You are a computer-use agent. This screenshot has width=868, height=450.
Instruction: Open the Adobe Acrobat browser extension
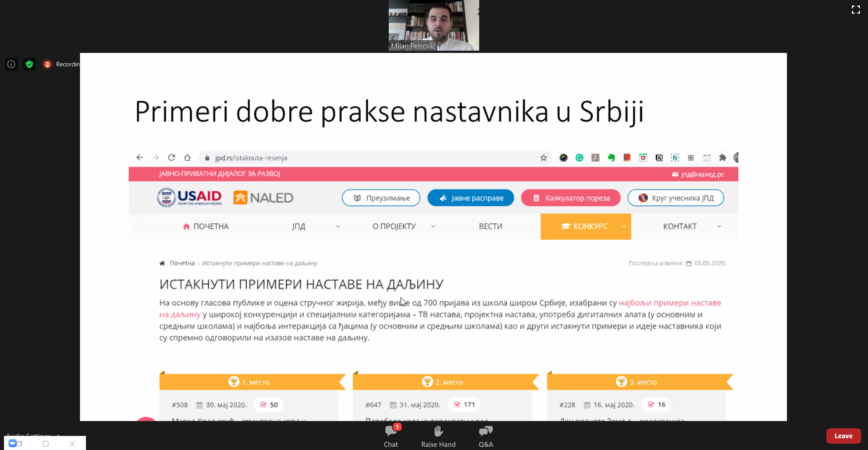[595, 157]
